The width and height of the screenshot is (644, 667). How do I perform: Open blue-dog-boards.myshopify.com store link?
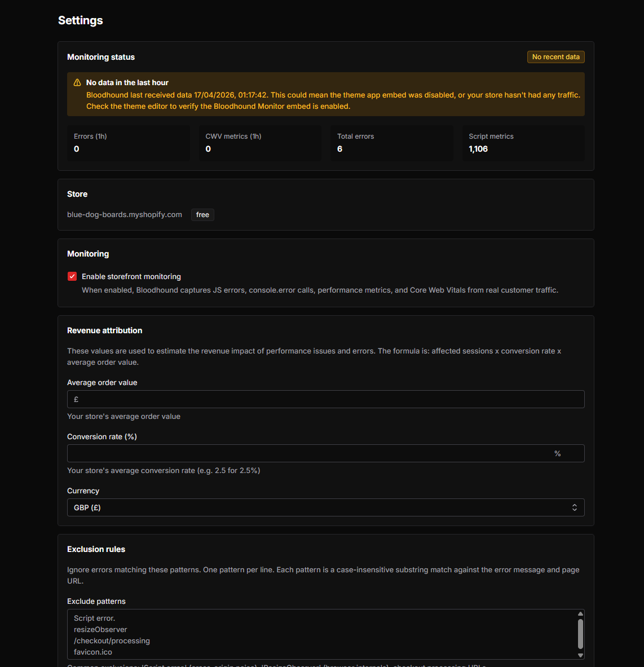[124, 214]
